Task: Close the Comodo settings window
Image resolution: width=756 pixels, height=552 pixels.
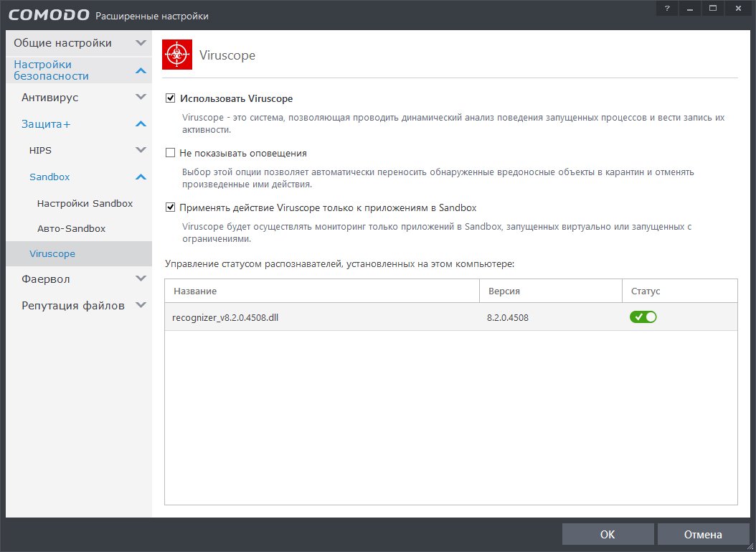Action: tap(738, 8)
